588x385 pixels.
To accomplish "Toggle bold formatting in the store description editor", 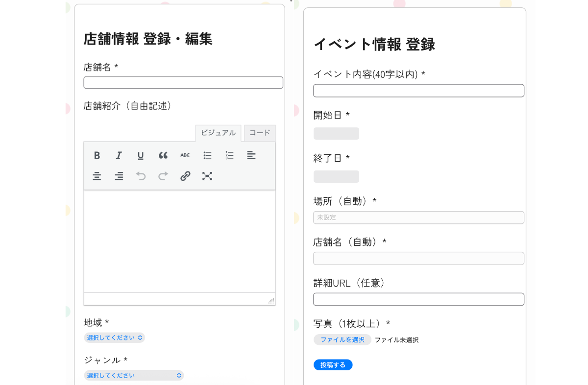I will [x=97, y=155].
